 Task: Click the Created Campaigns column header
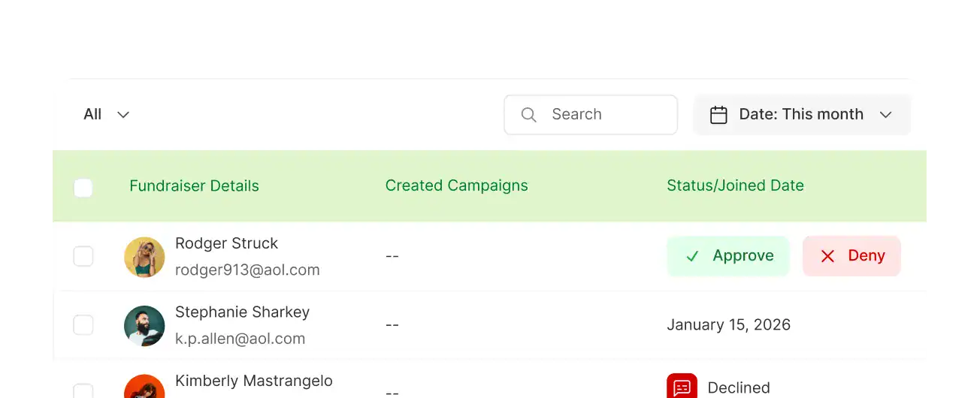(x=456, y=185)
